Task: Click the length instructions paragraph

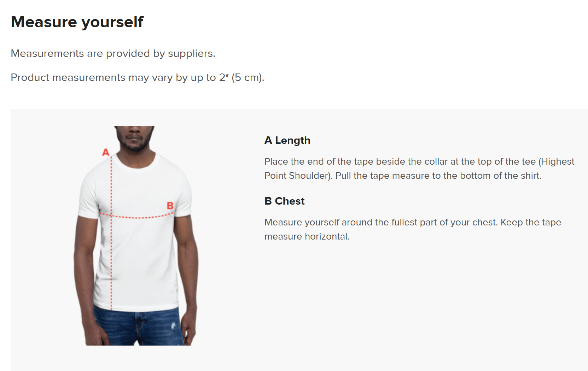Action: click(x=419, y=169)
